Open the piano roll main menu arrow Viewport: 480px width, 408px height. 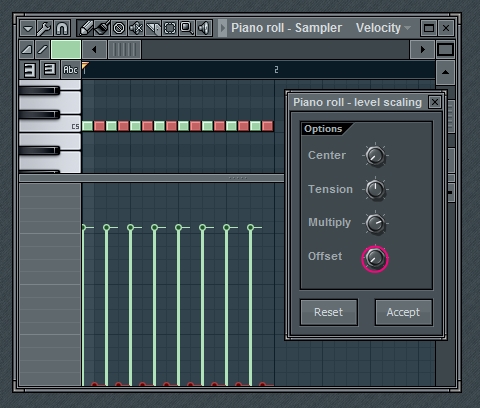click(x=28, y=28)
